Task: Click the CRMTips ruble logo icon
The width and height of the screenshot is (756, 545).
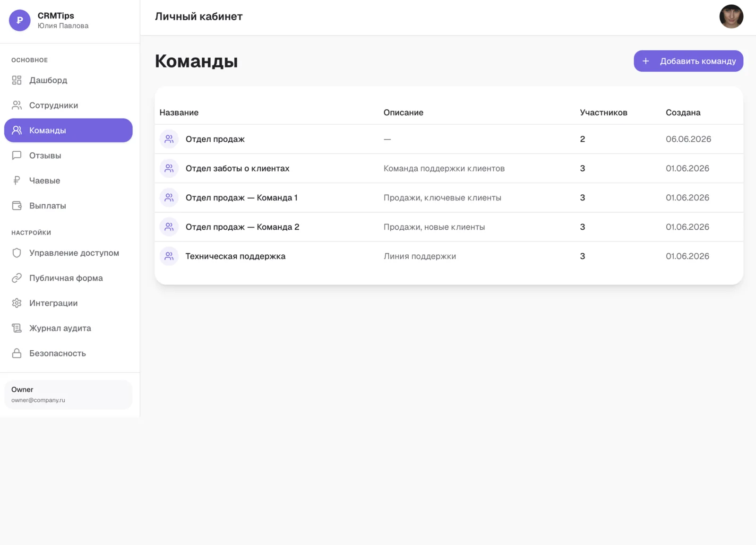Action: pos(20,20)
